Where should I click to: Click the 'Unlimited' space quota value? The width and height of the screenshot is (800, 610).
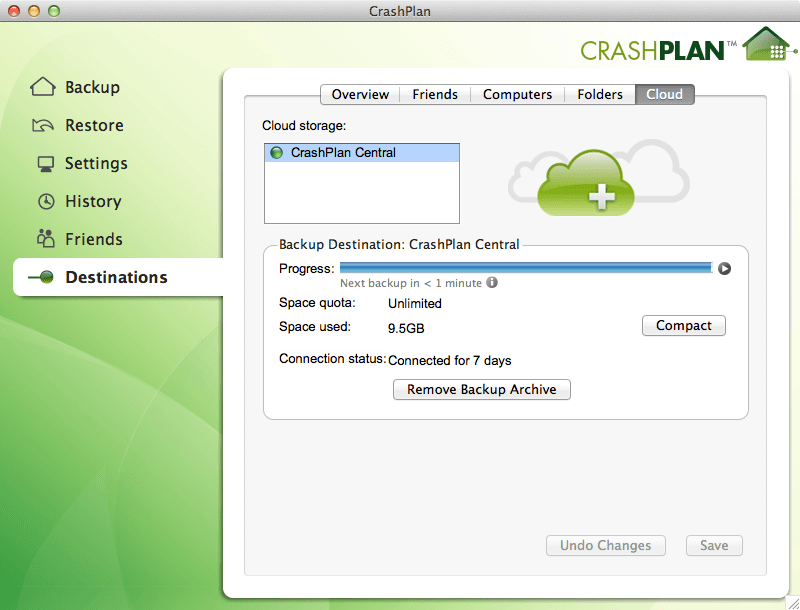pos(415,303)
